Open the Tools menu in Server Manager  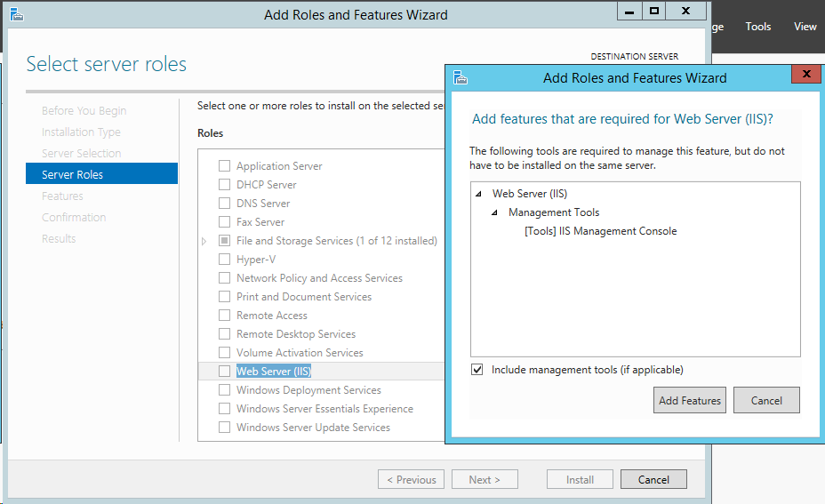[758, 27]
